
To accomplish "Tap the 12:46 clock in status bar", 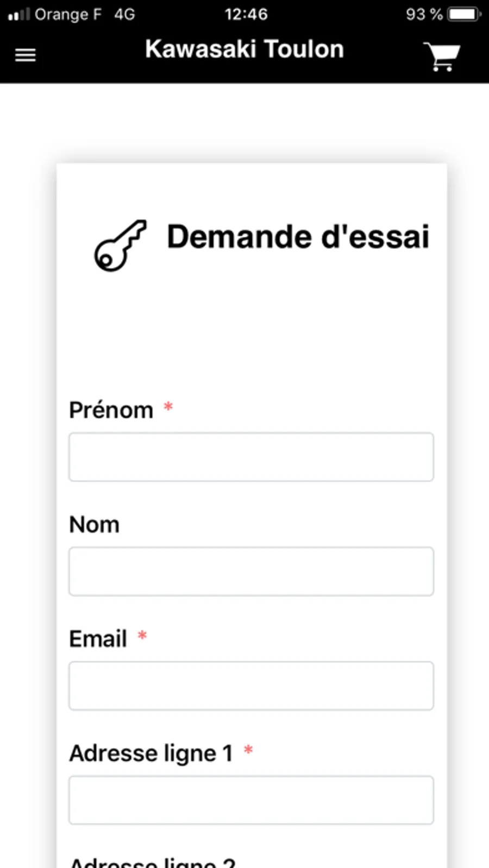I will (246, 14).
